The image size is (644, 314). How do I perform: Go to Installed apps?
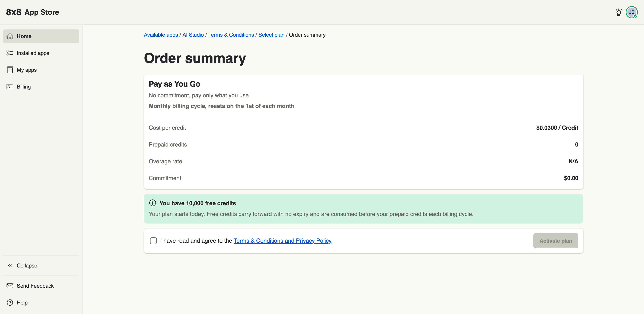click(41, 53)
